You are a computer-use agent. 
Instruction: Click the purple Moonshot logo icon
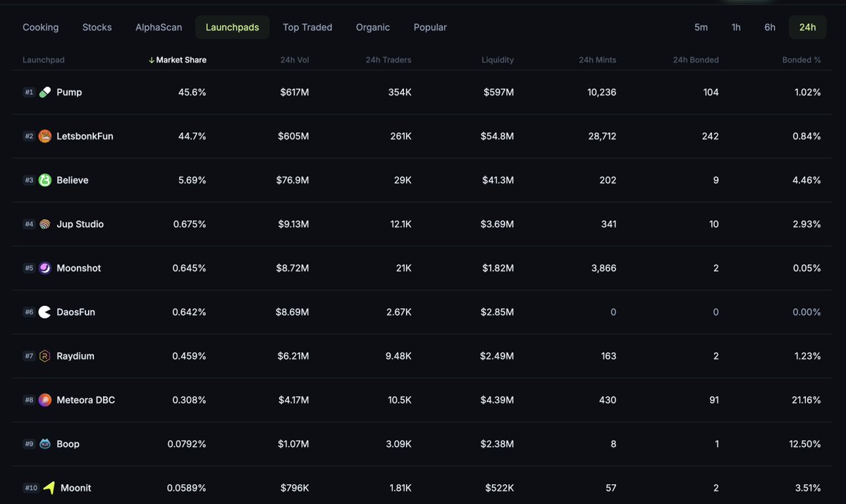point(45,268)
